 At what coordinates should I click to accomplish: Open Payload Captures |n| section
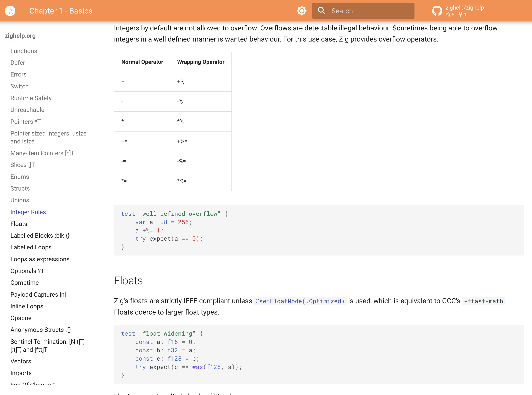click(38, 295)
